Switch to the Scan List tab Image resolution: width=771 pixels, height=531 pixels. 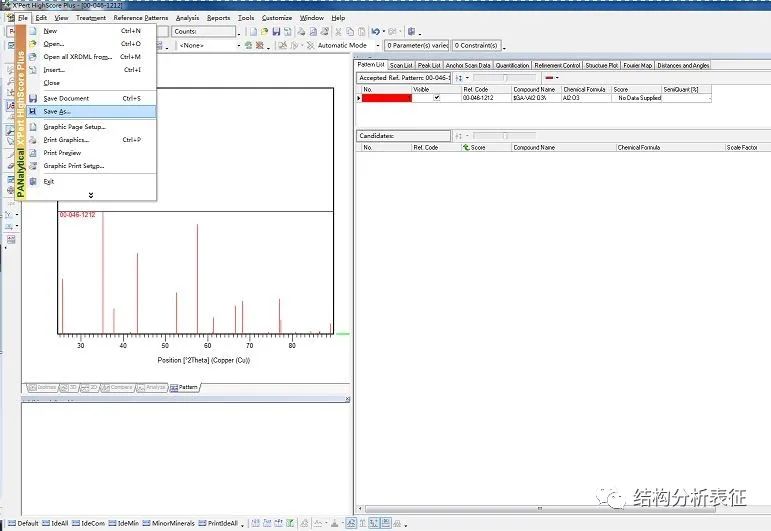pyautogui.click(x=401, y=65)
